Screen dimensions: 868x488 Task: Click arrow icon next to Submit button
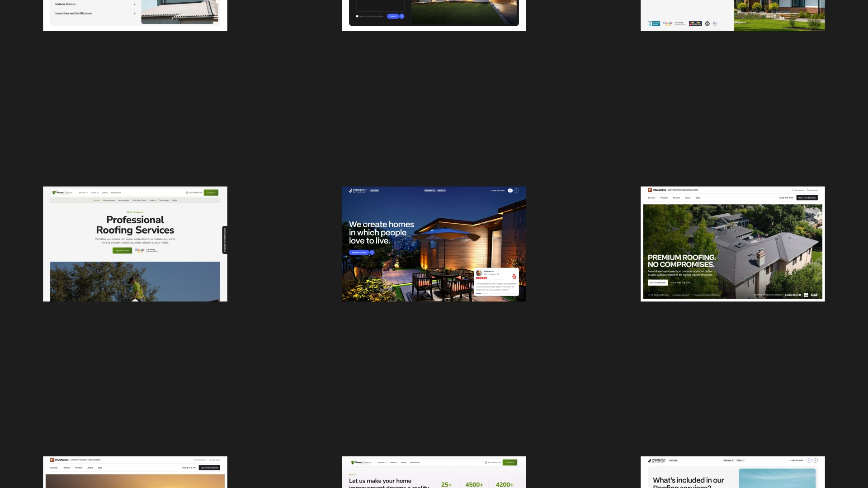point(402,16)
